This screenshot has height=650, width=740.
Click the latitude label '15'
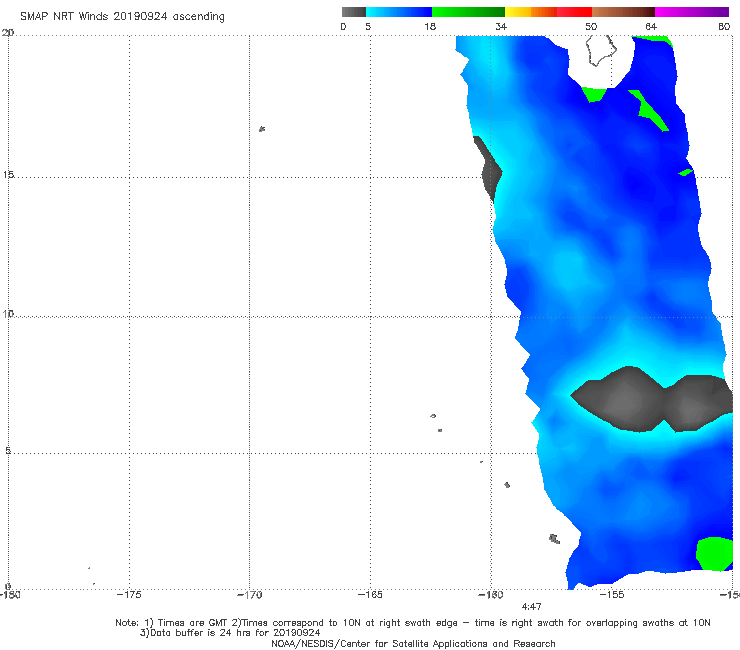tap(8, 175)
